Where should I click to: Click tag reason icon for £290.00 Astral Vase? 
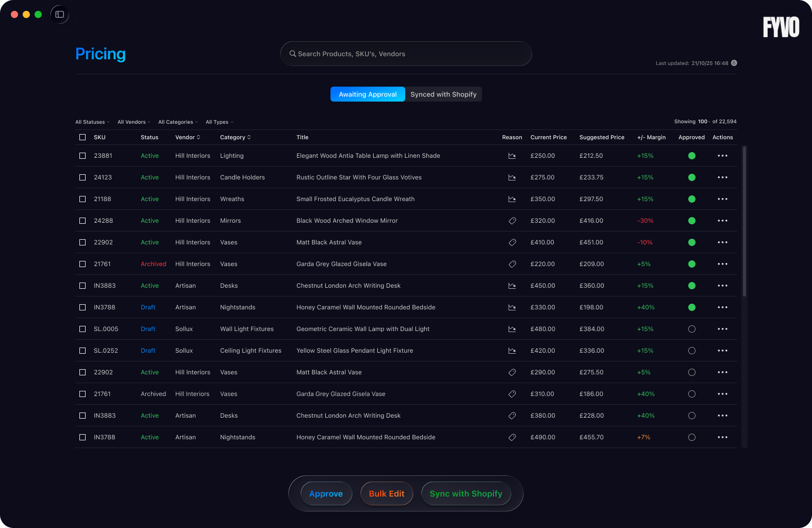512,372
